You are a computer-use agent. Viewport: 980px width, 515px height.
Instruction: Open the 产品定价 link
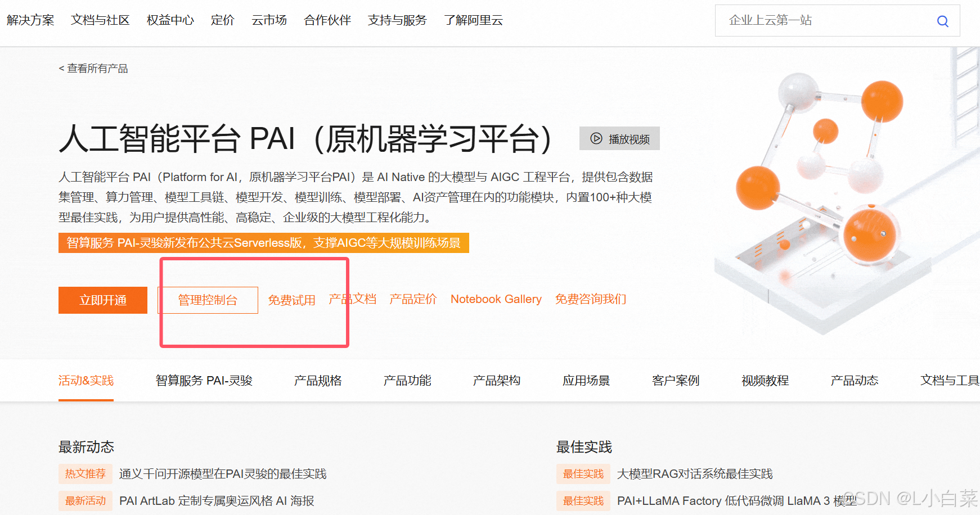[x=413, y=299]
